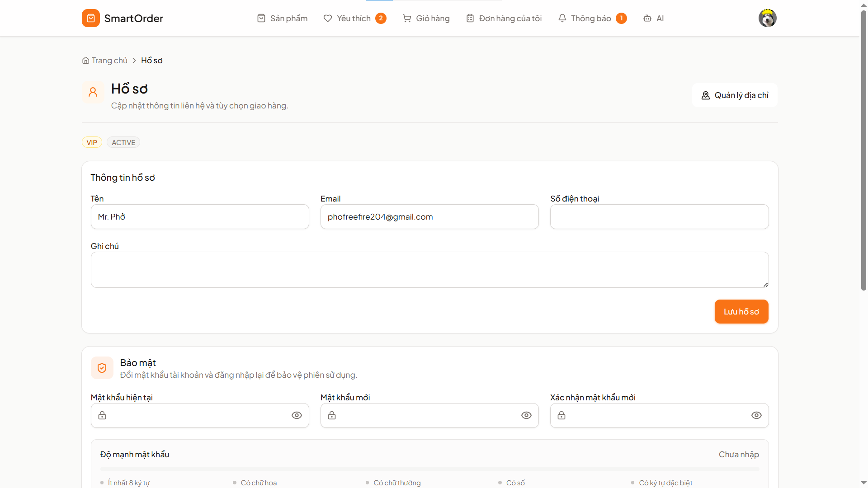The width and height of the screenshot is (868, 488).
Task: Click the Chưa nhập strength status text
Action: [x=739, y=455]
